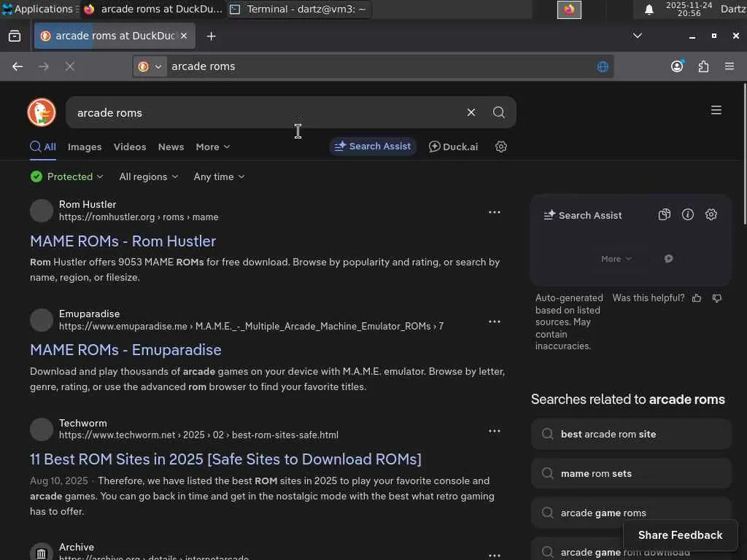The height and width of the screenshot is (560, 747).
Task: Open a new tab with plus button
Action: (211, 36)
